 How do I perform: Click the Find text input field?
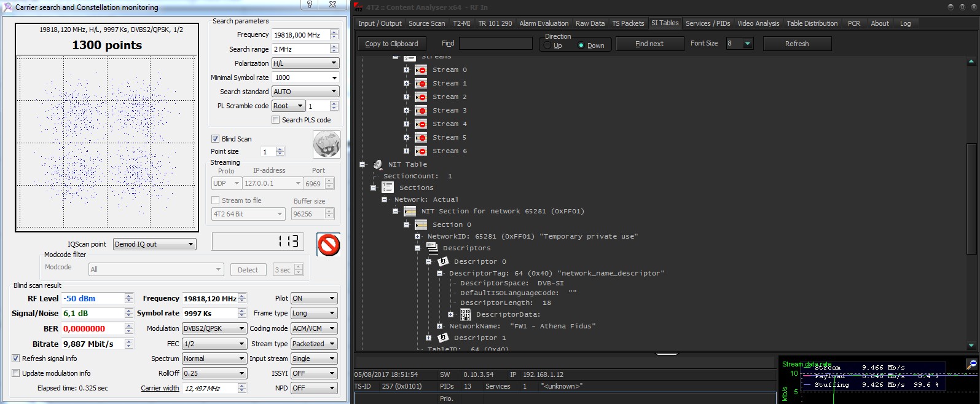coord(496,44)
